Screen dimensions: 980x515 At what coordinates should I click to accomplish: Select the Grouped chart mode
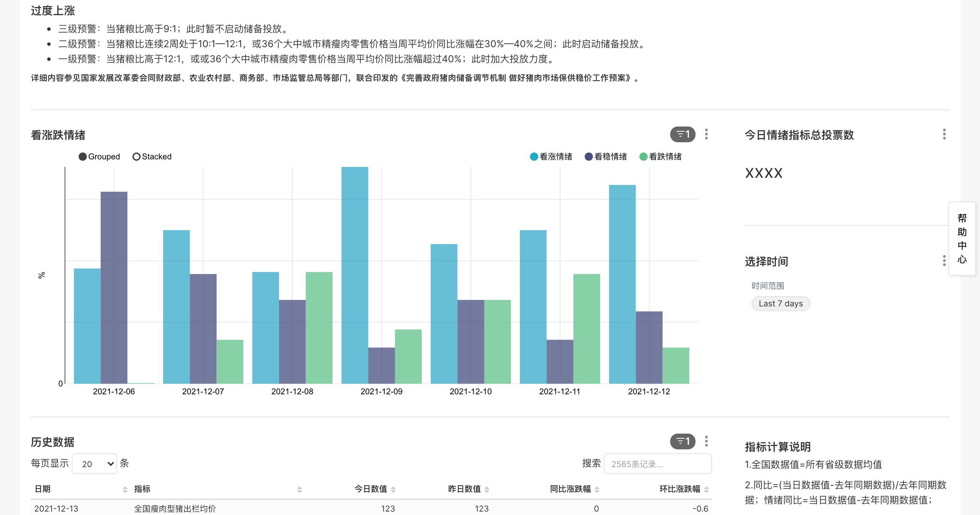tap(99, 157)
